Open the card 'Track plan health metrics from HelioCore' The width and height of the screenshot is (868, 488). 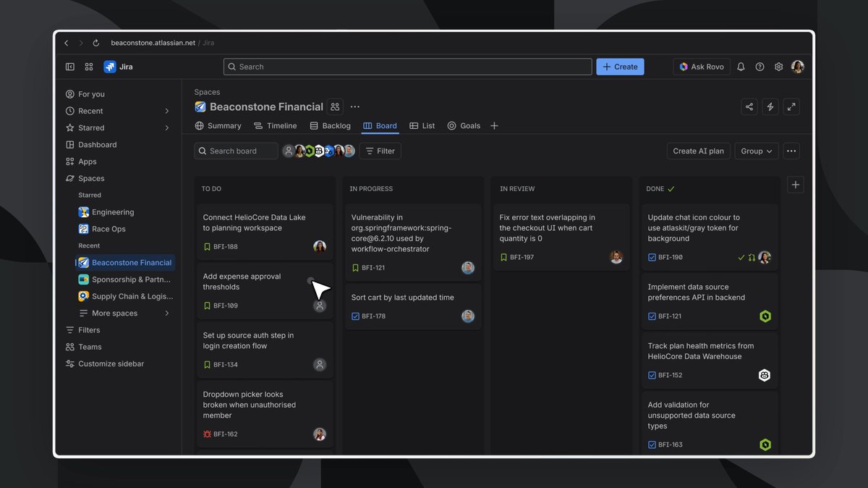(710, 361)
